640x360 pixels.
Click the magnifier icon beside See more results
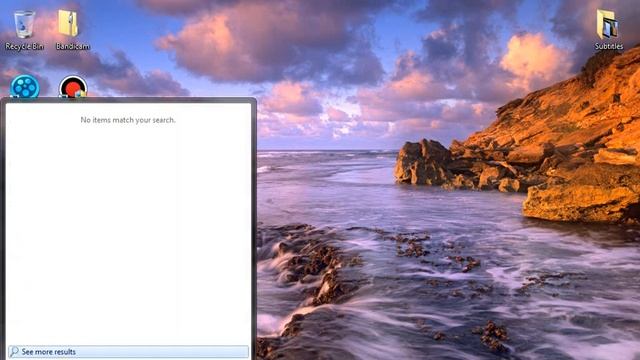[x=14, y=351]
